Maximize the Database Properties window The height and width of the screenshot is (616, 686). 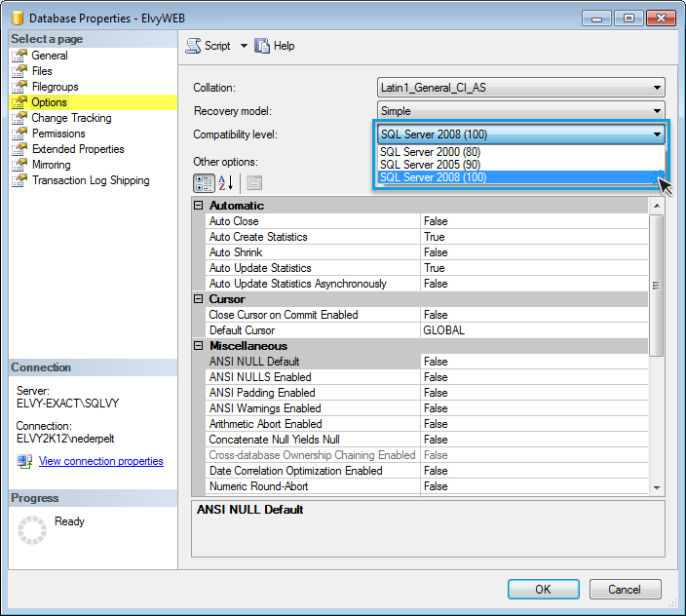pyautogui.click(x=629, y=18)
